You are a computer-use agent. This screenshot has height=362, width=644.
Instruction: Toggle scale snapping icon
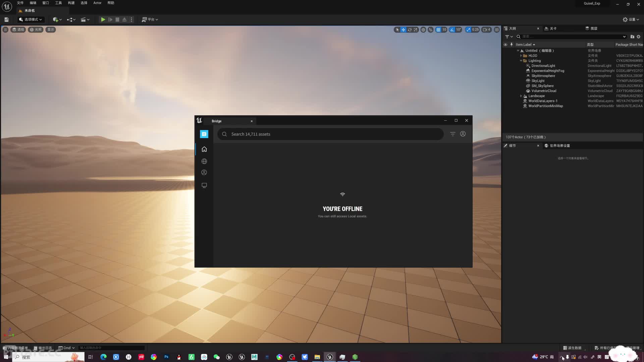coord(468,29)
